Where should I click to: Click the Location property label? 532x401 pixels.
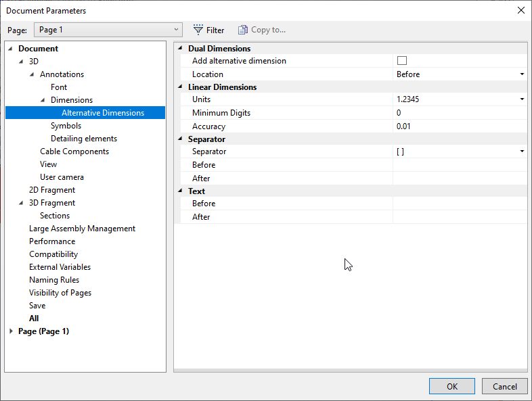pos(208,74)
